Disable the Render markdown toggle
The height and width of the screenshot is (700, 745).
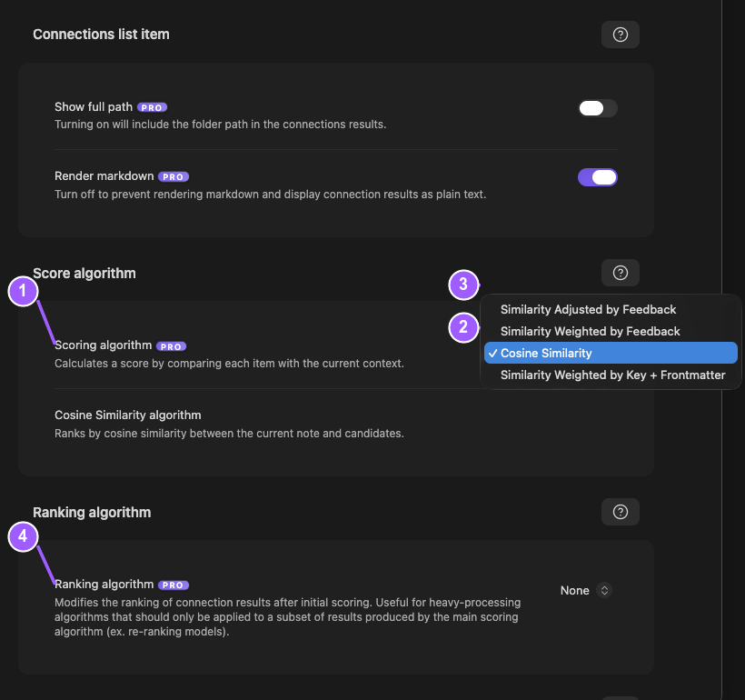coord(598,177)
